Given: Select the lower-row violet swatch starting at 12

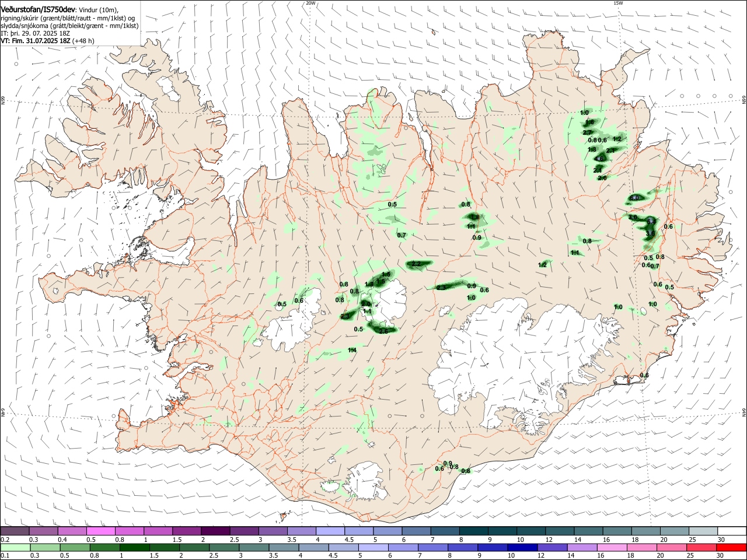Looking at the screenshot, I should pos(553,547).
